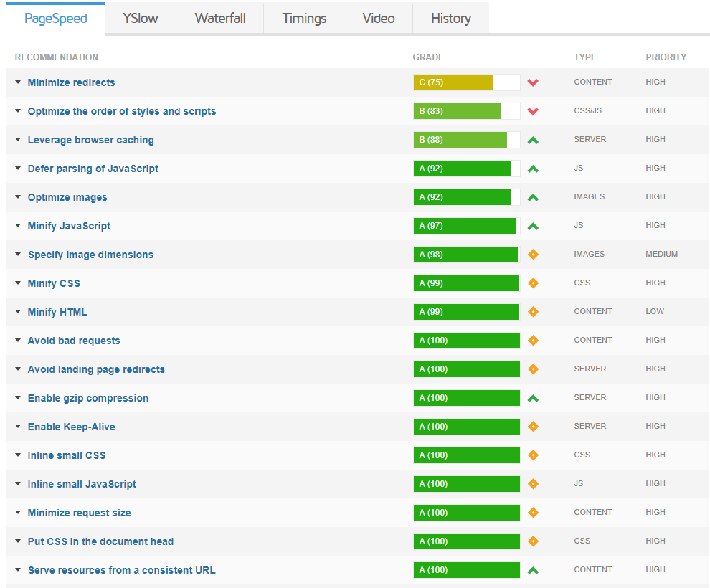Click the A (100) bar for Minimize request size
This screenshot has width=710, height=588.
tap(466, 513)
